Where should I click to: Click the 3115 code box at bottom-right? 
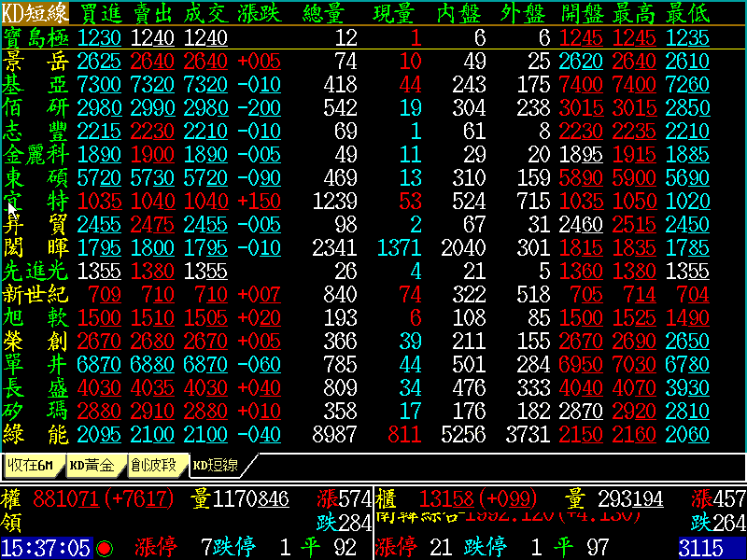point(712,547)
